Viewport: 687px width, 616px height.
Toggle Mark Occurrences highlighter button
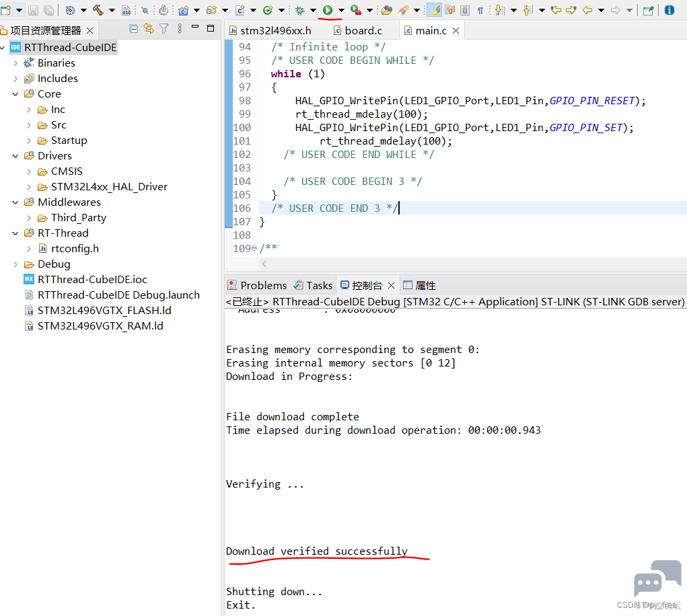click(x=434, y=9)
